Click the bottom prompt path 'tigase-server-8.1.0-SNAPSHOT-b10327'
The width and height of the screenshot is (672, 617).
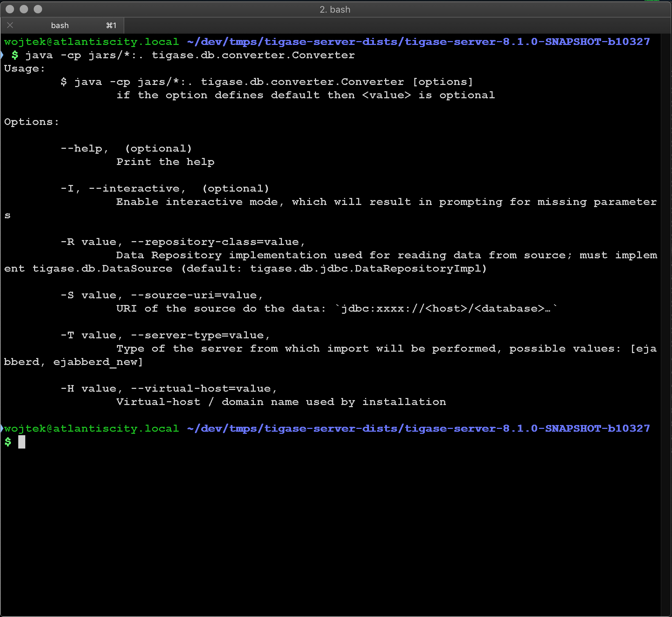tap(527, 429)
